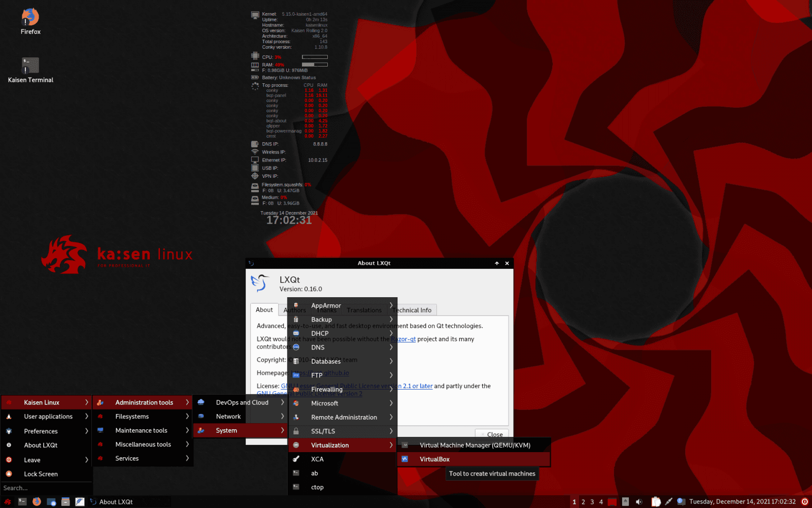
Task: Switch to workspace 4 in pager
Action: pos(601,501)
